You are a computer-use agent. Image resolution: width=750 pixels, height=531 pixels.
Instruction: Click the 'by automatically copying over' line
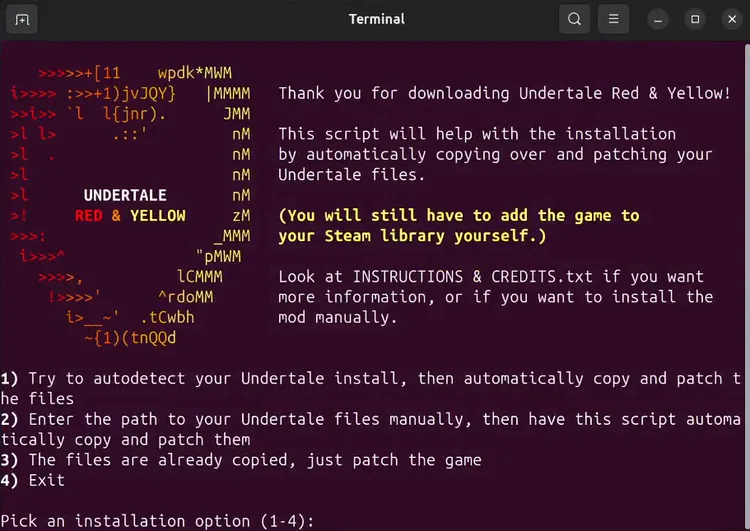coord(496,155)
